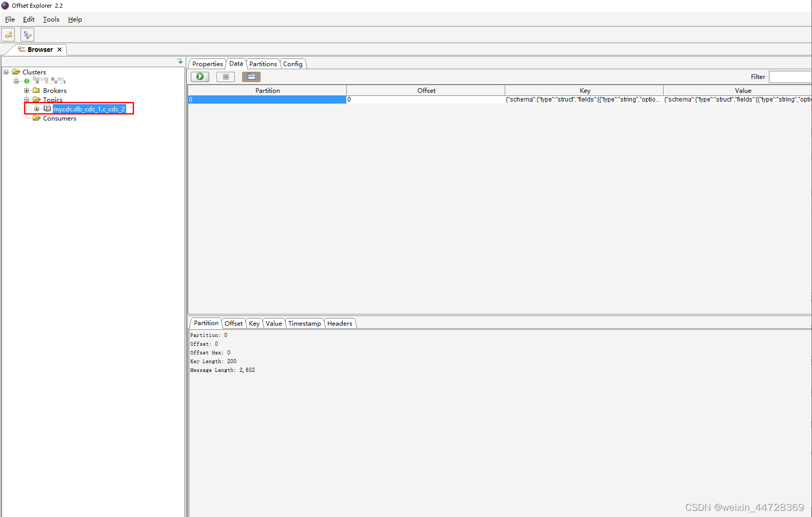Click the Clusters folder icon
812x517 pixels.
[x=16, y=72]
